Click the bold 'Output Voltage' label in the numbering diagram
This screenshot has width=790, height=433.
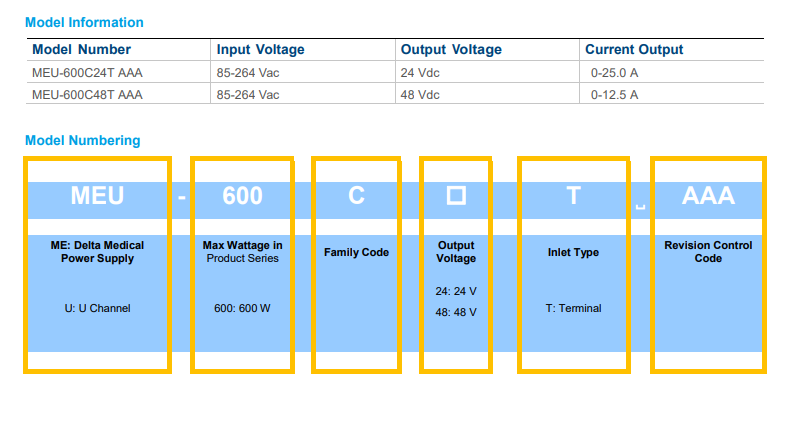coord(456,252)
